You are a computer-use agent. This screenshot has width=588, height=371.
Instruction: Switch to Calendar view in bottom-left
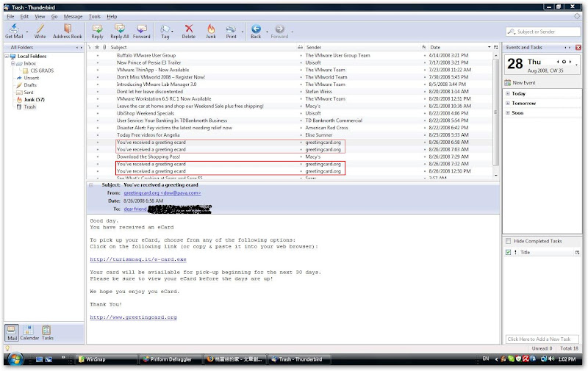click(x=29, y=333)
